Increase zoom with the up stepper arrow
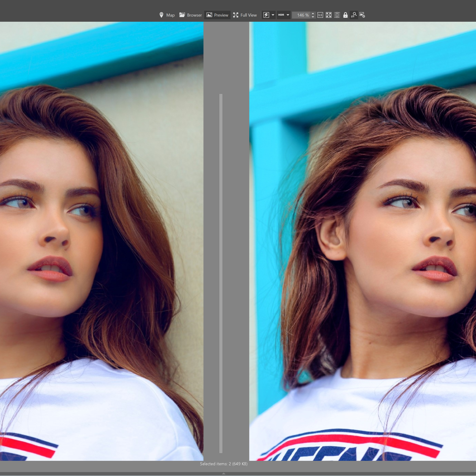 click(313, 13)
